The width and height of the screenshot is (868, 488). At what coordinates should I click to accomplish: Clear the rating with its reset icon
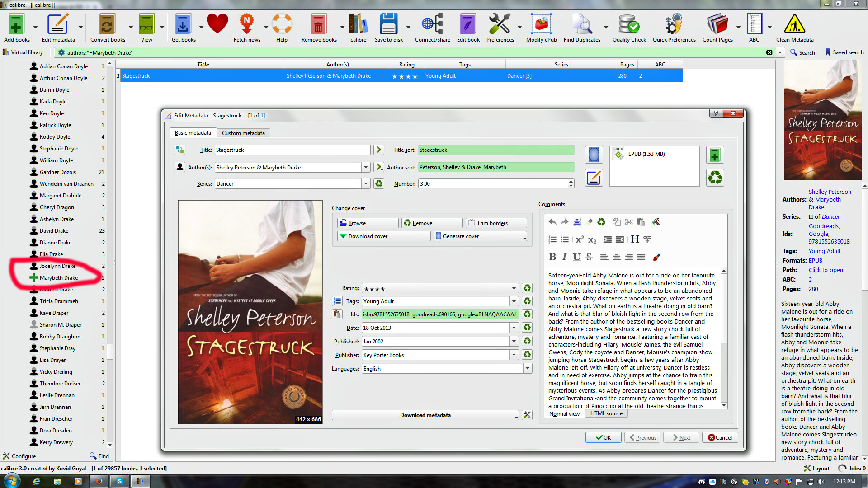click(527, 288)
